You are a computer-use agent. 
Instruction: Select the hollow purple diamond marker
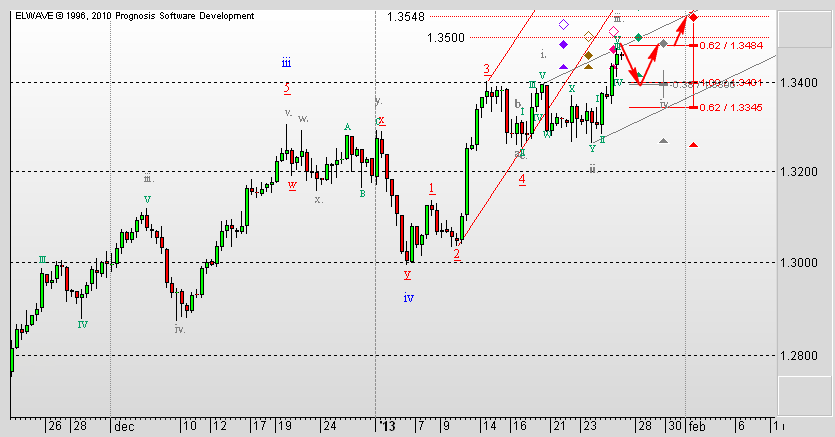[564, 24]
